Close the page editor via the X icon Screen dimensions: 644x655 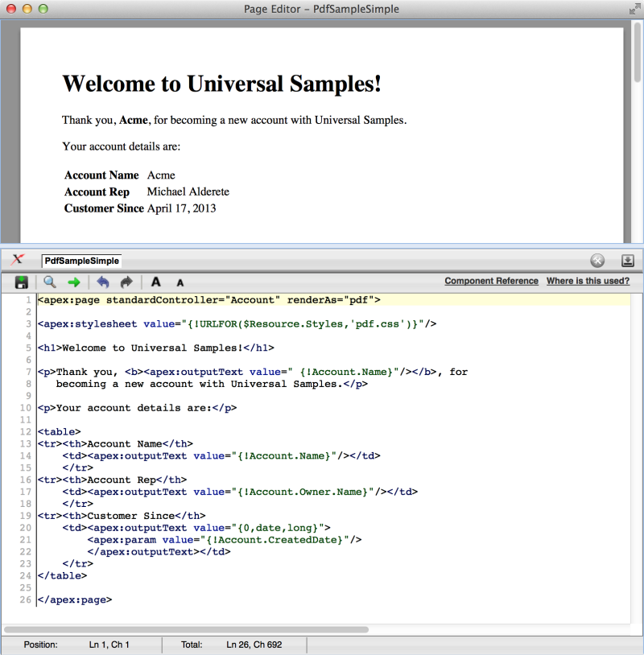(18, 259)
